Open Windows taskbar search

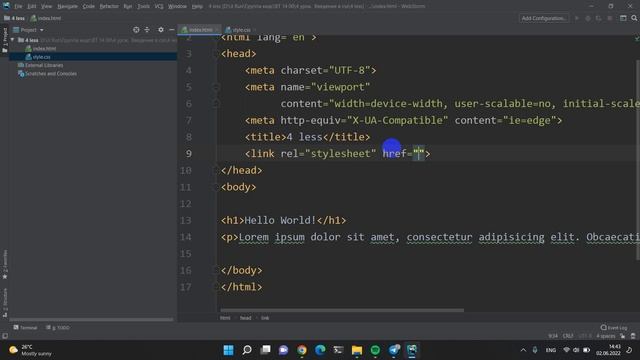[247, 350]
